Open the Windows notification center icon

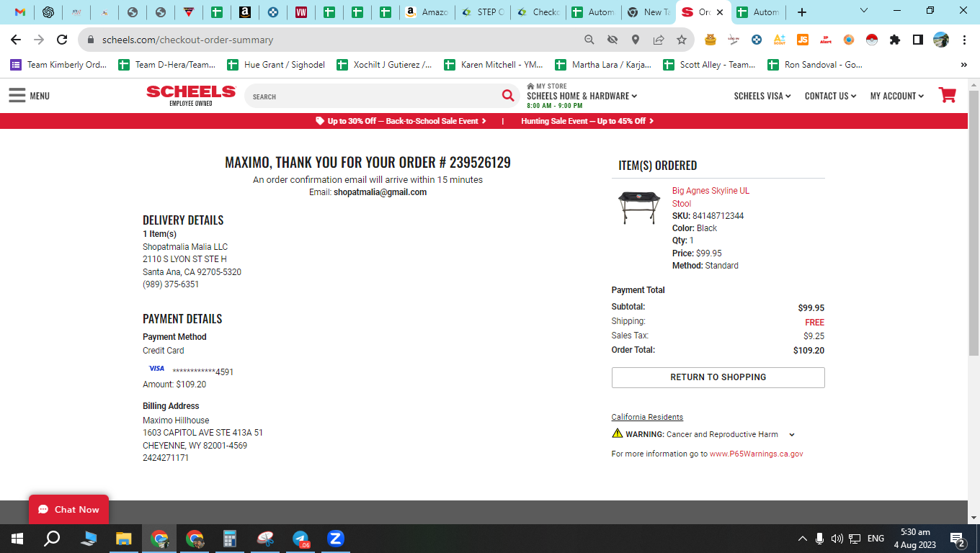coord(958,539)
